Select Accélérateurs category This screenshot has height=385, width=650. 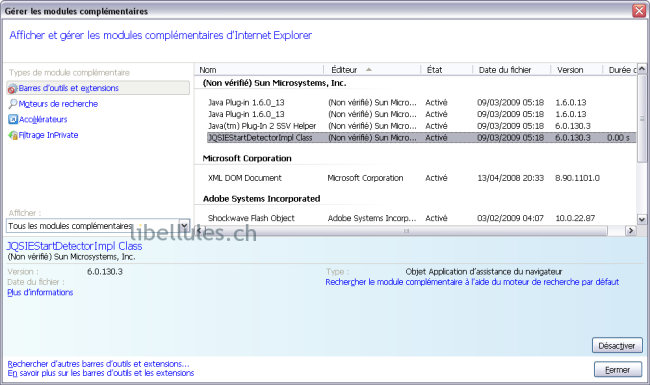(43, 119)
